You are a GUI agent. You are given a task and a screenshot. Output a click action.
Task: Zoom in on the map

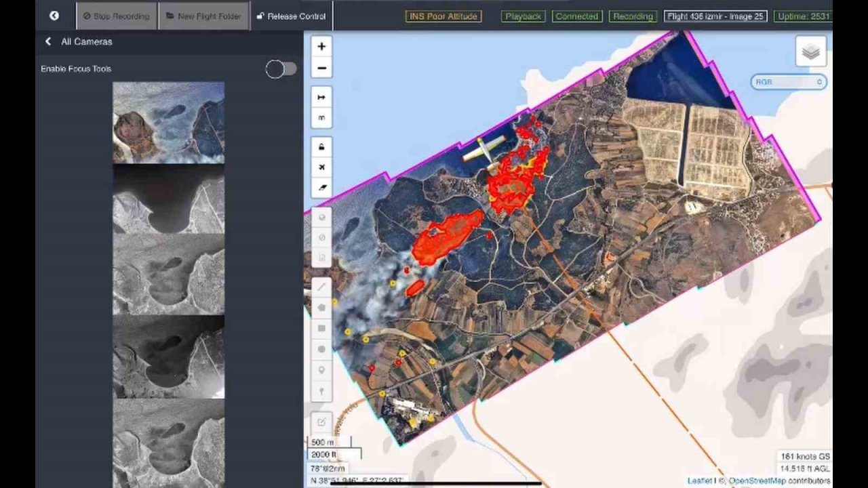tap(321, 47)
